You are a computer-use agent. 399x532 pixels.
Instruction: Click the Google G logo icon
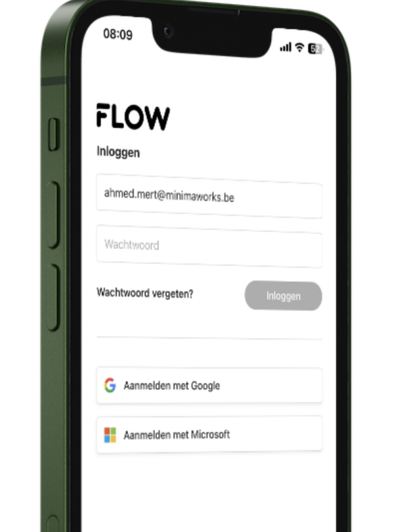(x=110, y=385)
